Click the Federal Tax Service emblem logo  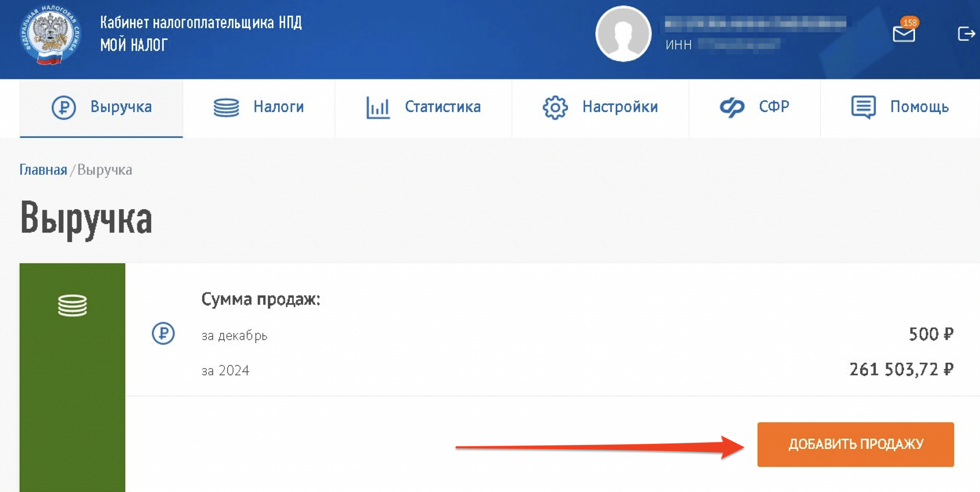[50, 34]
